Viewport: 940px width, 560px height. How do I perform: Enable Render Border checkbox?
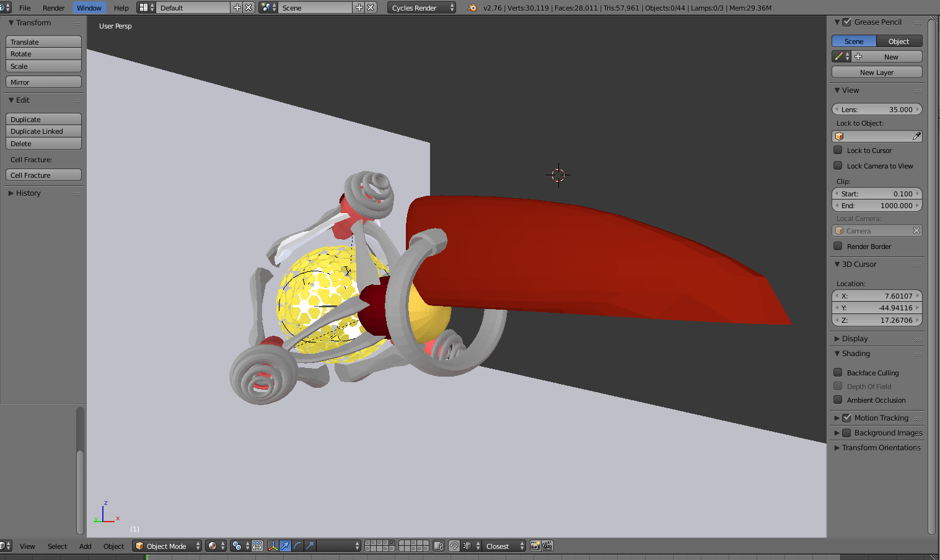tap(838, 246)
